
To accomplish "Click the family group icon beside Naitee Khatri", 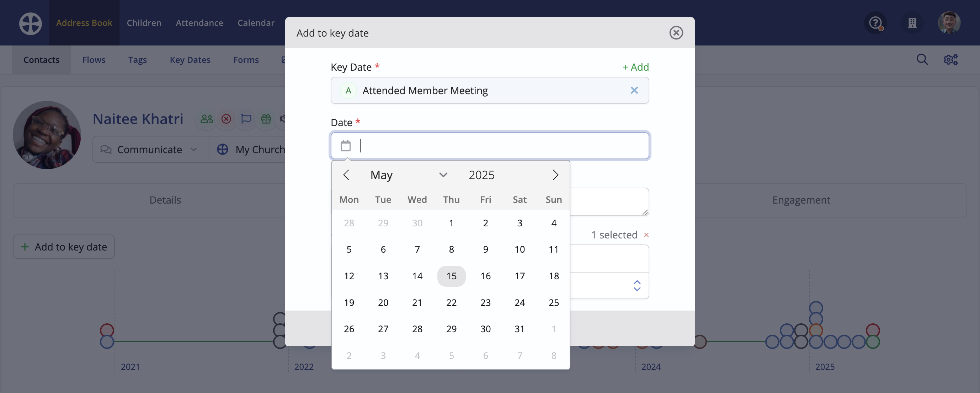I will [207, 119].
